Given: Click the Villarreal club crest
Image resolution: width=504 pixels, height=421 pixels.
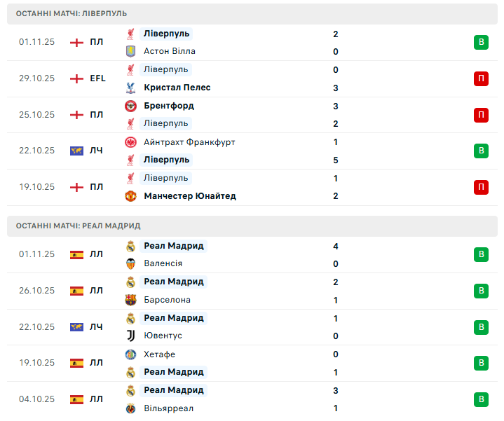Looking at the screenshot, I should (x=130, y=408).
